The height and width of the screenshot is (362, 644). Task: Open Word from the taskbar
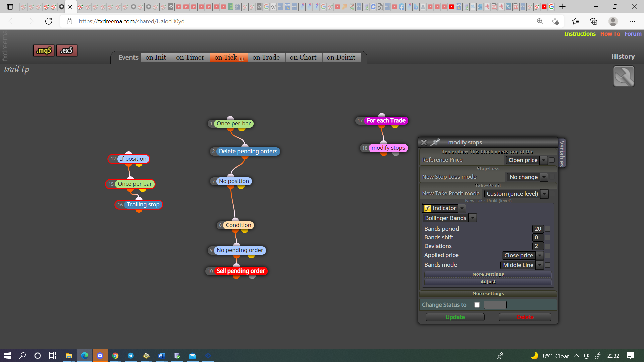click(162, 356)
